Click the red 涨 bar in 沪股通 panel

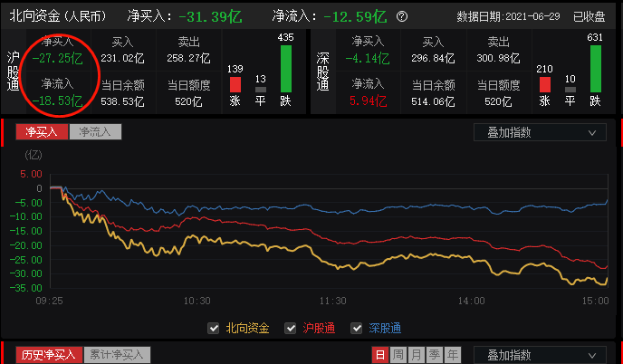(235, 84)
